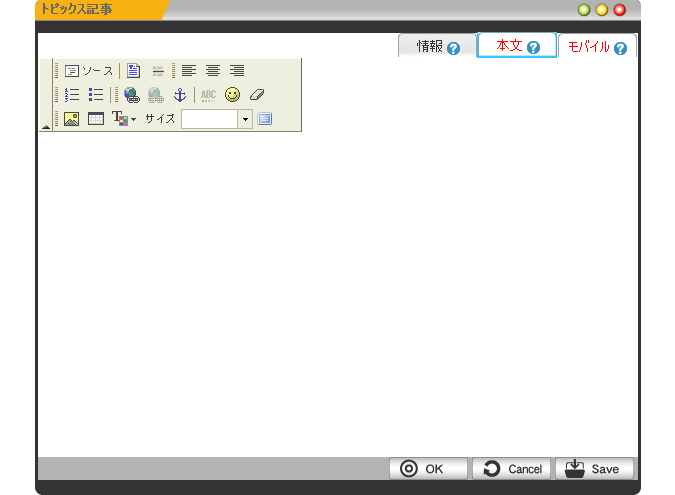Click the Save button

pos(594,469)
